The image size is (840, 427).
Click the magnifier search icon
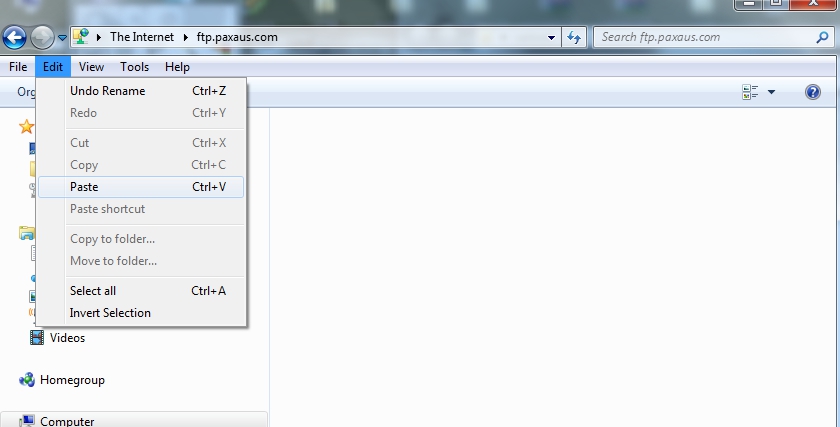pyautogui.click(x=822, y=38)
